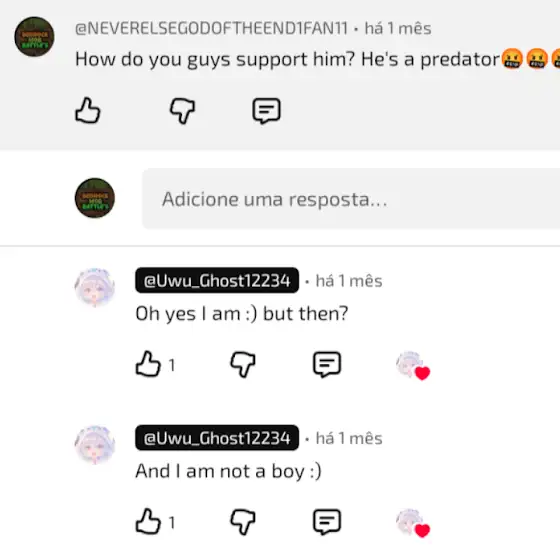Focus the 'Adicione uma resposta...' field
Viewport: 560px width, 560px height.
351,199
